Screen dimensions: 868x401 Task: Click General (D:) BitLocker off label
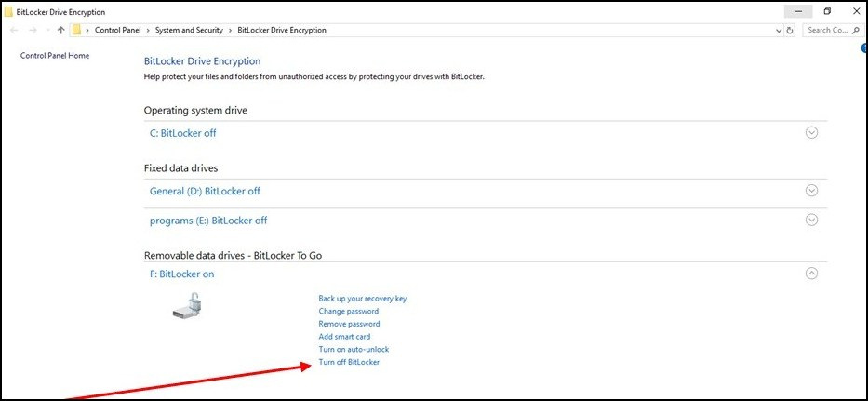205,191
